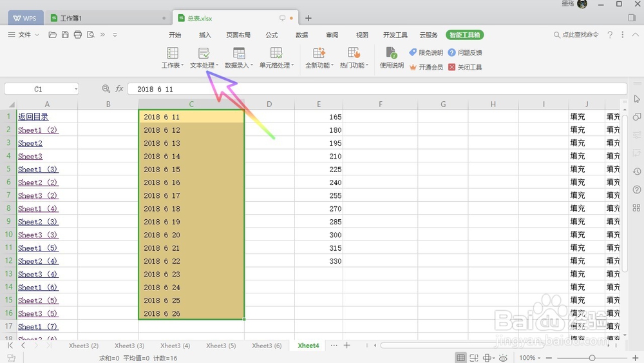
Task: Open the name box dropdown arrow
Action: pos(76,89)
